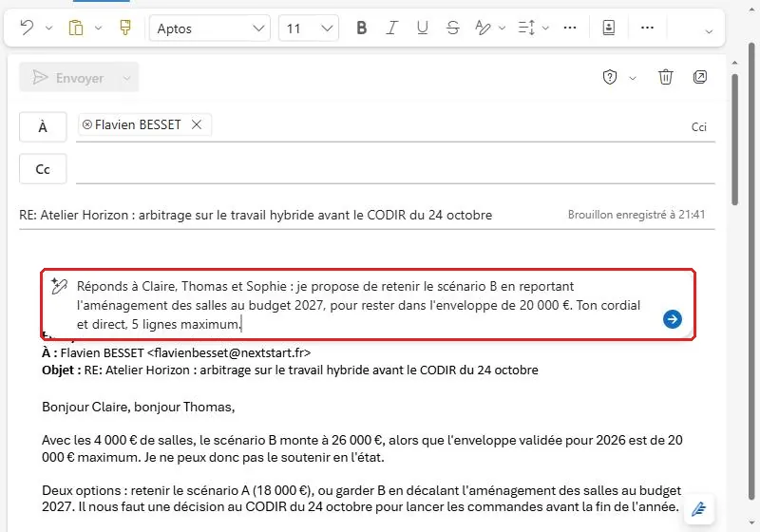Expand the shield icon dropdown chevron

[633, 78]
